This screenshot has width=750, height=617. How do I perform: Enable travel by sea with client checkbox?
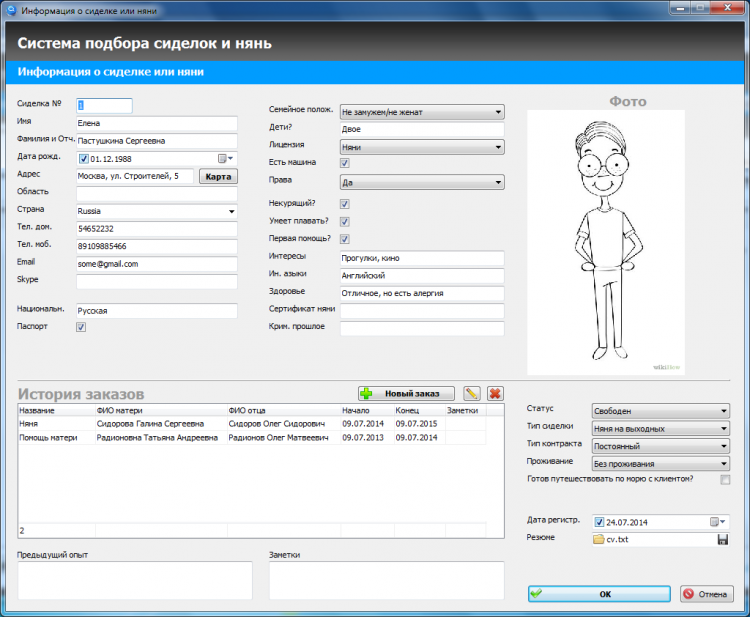(x=725, y=481)
